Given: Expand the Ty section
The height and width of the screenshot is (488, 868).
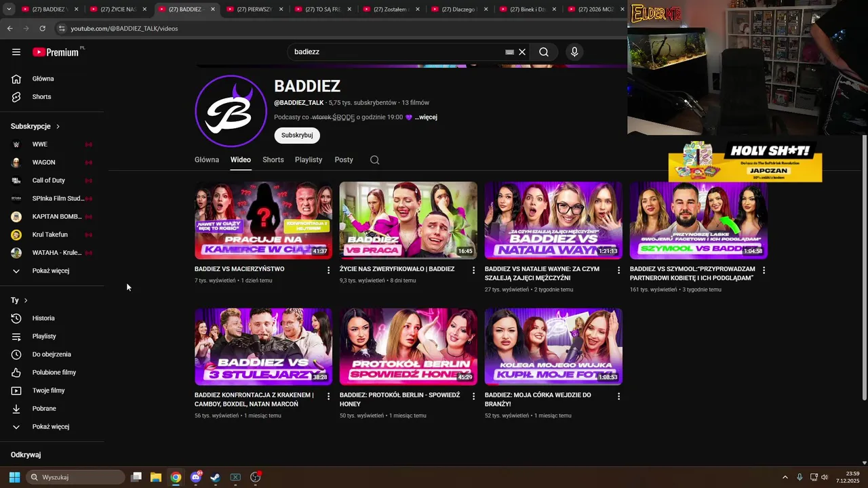Looking at the screenshot, I should click(19, 300).
